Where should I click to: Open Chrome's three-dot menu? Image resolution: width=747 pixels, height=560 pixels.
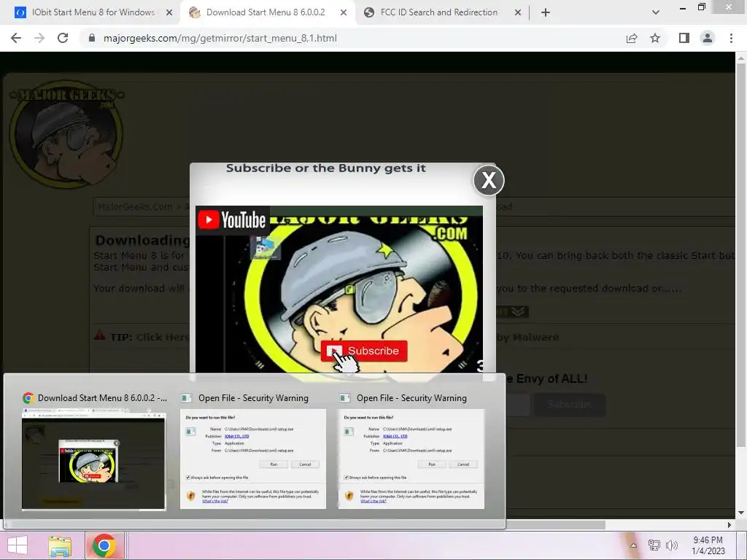tap(731, 38)
